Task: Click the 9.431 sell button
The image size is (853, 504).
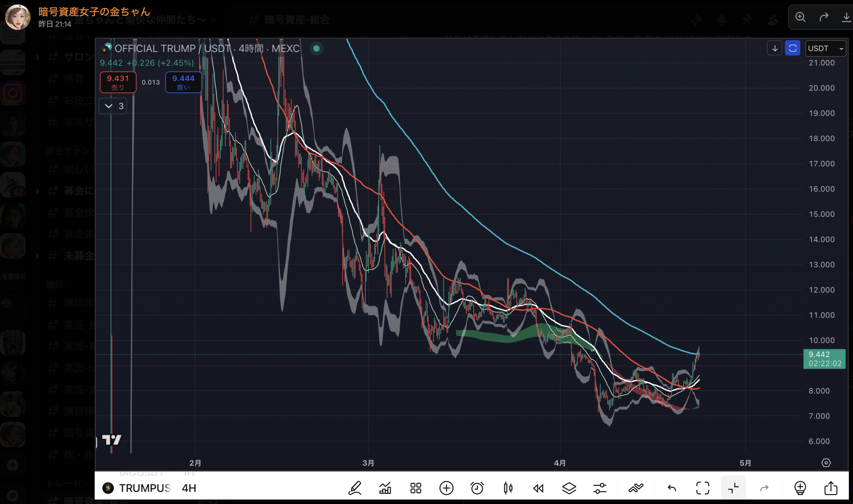Action: click(x=118, y=83)
